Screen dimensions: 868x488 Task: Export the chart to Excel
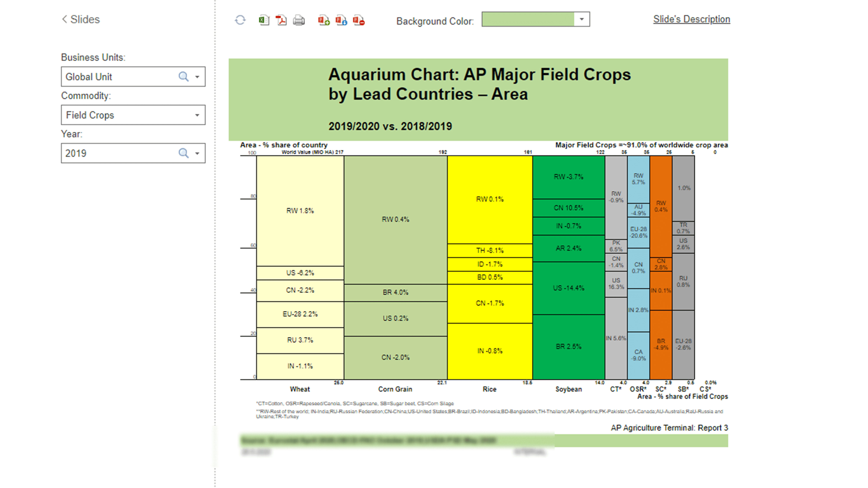tap(264, 20)
